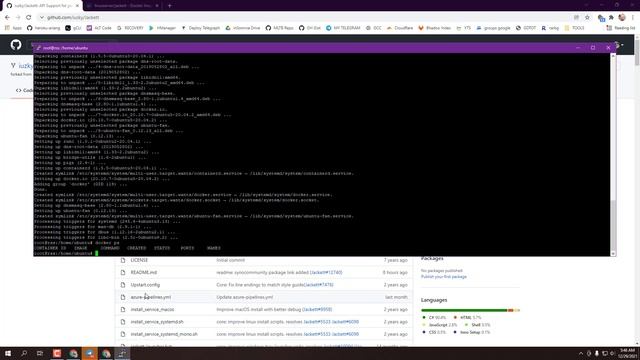The width and height of the screenshot is (640, 360).
Task: Open the Deploy Telegraph bookmark
Action: tap(200, 28)
